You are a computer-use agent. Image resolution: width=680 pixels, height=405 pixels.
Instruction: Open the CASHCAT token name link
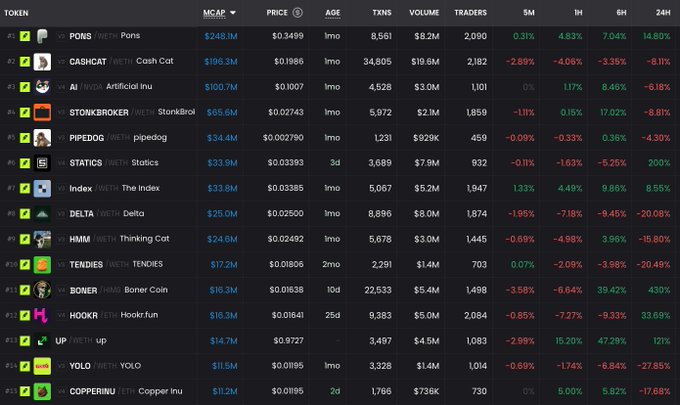tap(88, 62)
